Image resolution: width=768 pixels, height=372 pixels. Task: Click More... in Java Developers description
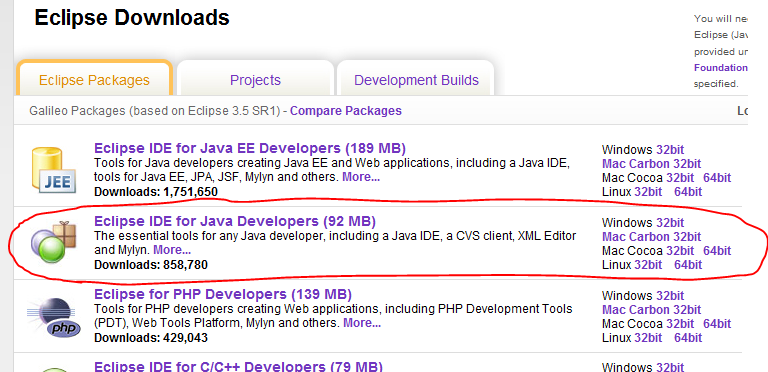[x=172, y=250]
